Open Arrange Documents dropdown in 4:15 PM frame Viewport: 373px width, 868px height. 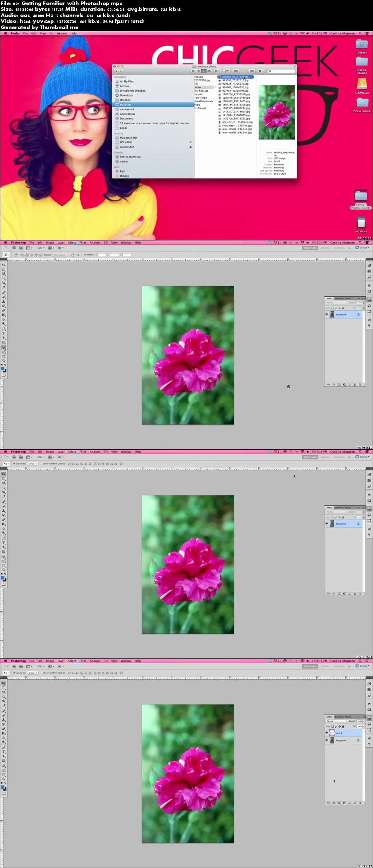[x=51, y=457]
